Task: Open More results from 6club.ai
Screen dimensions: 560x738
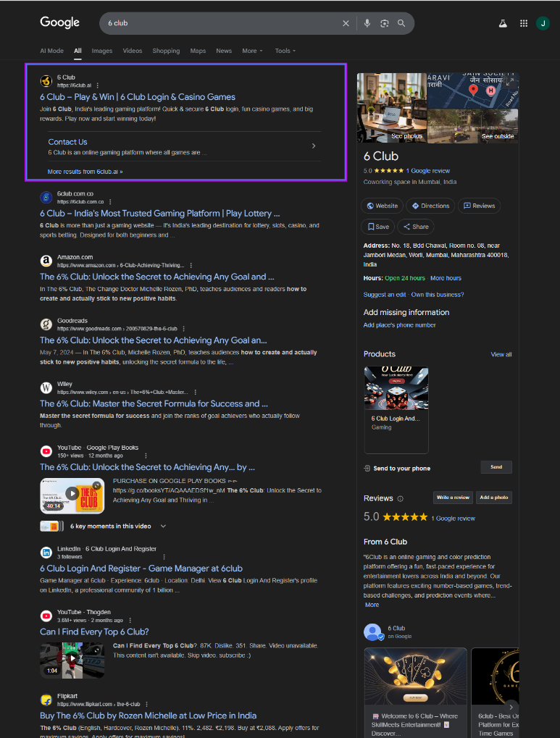Action: click(85, 172)
